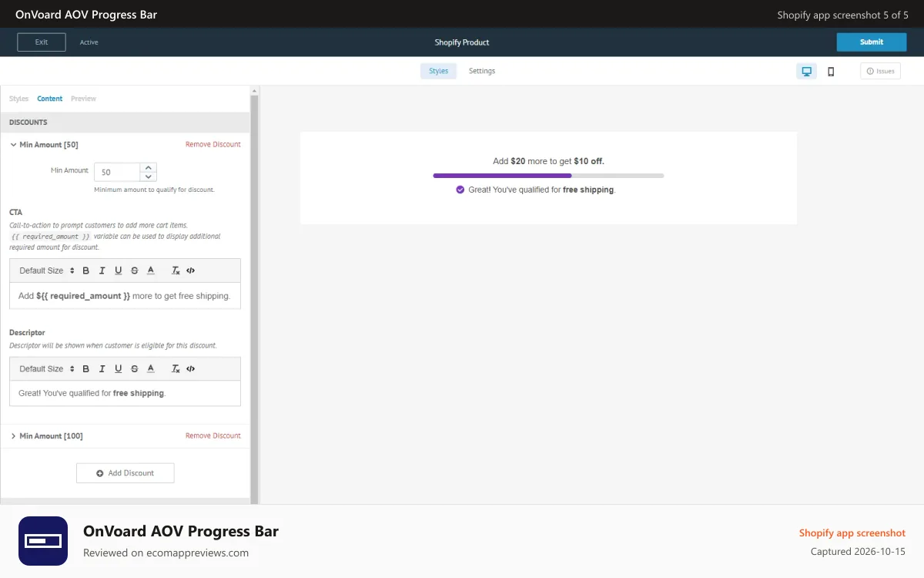Select the Preview tab in the left panel
The width and height of the screenshot is (924, 578).
click(83, 99)
